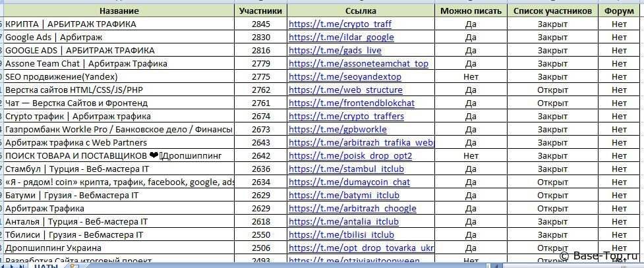Select the Форум column header
Image resolution: width=644 pixels, height=268 pixels.
pos(619,11)
